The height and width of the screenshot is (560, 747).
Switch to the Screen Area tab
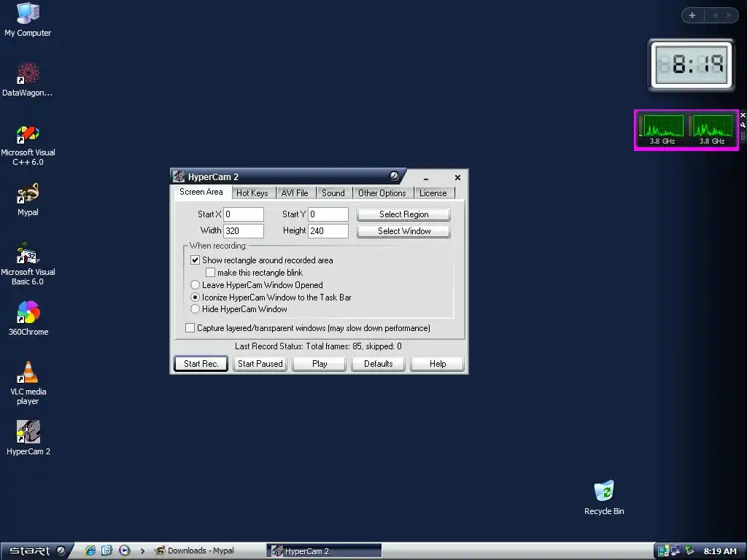(x=201, y=192)
